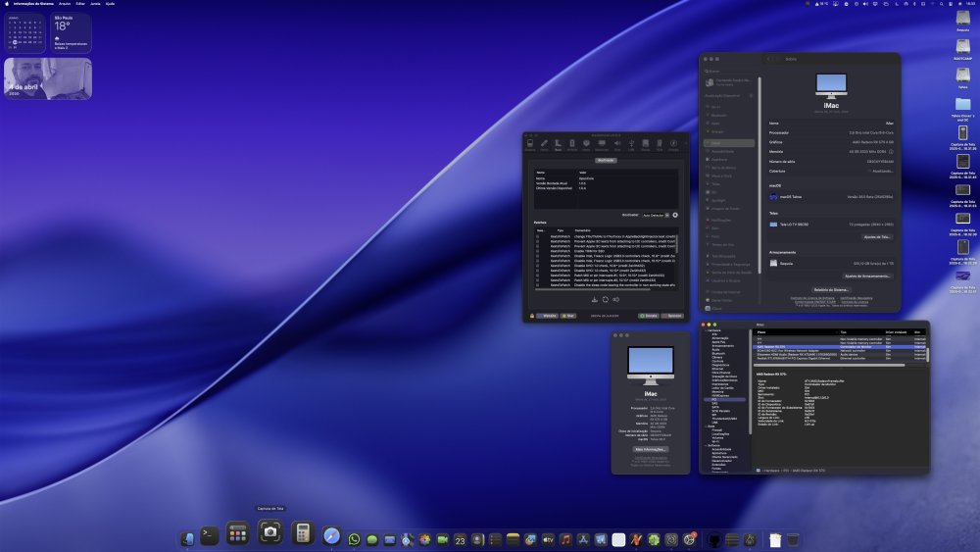The height and width of the screenshot is (552, 980).
Task: Click the download/install icon below Patches list
Action: [595, 299]
